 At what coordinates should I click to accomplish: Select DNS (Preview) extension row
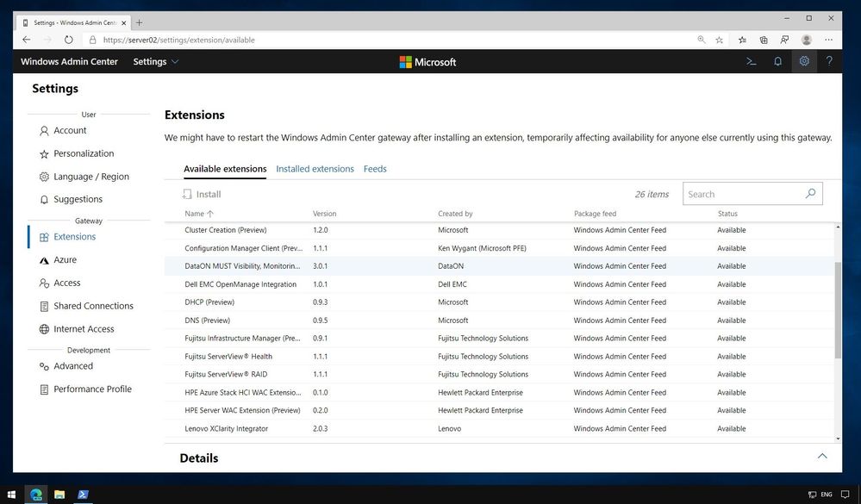(x=500, y=320)
